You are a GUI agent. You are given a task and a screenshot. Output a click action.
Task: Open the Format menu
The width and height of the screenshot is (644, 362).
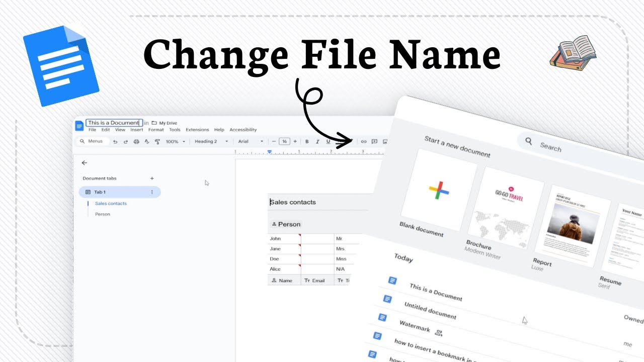click(156, 130)
